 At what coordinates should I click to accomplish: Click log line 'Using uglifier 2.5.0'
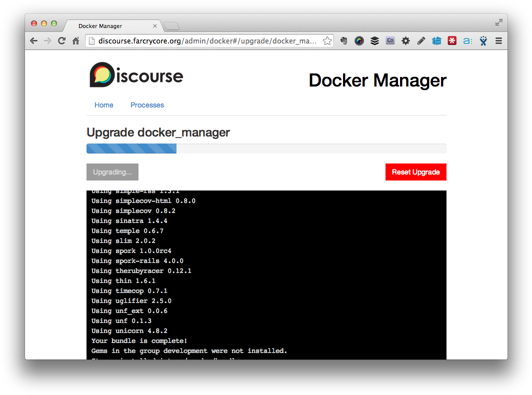pyautogui.click(x=131, y=301)
